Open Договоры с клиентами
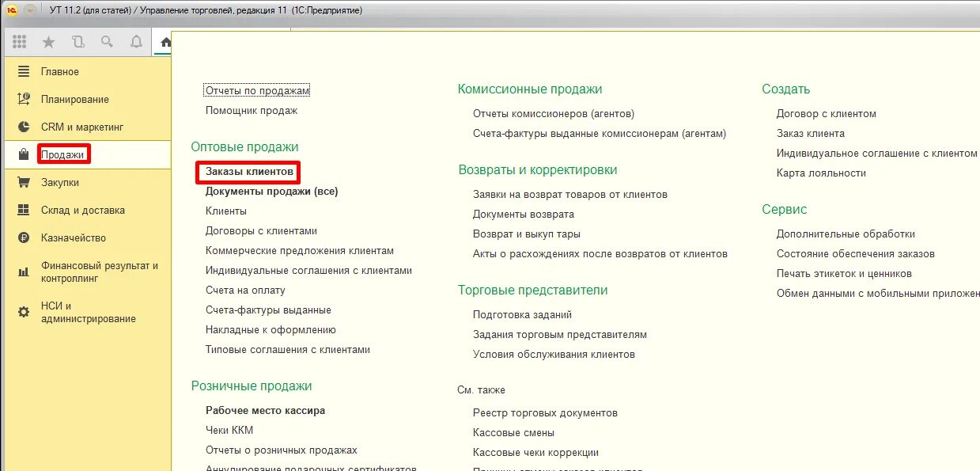The image size is (980, 471). (x=261, y=230)
